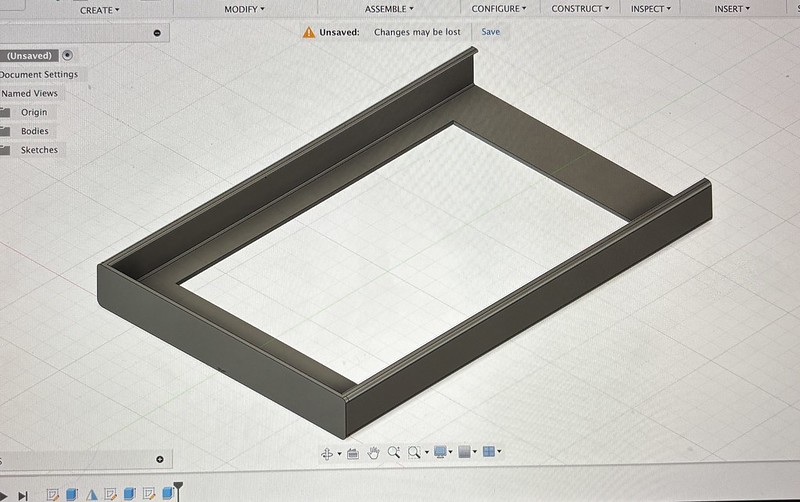Open the CREATE dropdown menu

click(x=98, y=9)
